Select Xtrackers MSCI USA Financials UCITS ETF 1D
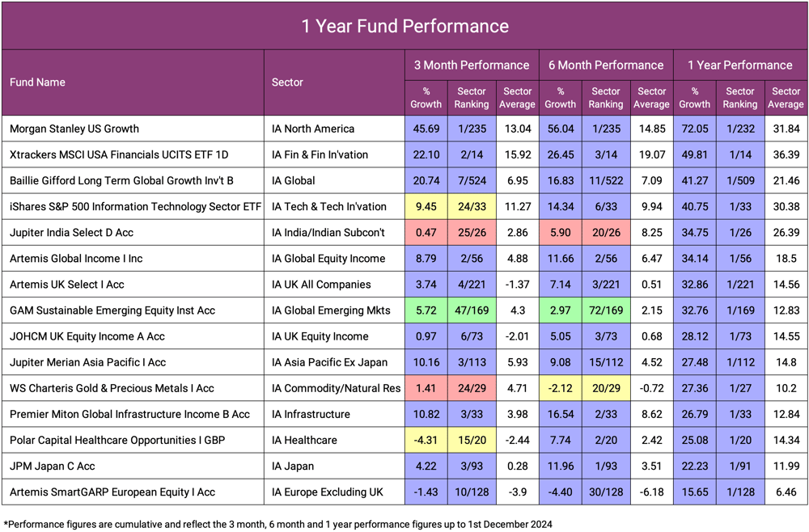Viewport: 809px width, 532px height. [x=119, y=154]
